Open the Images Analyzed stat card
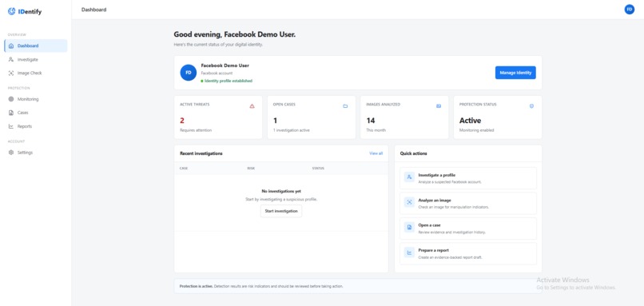This screenshot has width=644, height=306. pos(404,117)
